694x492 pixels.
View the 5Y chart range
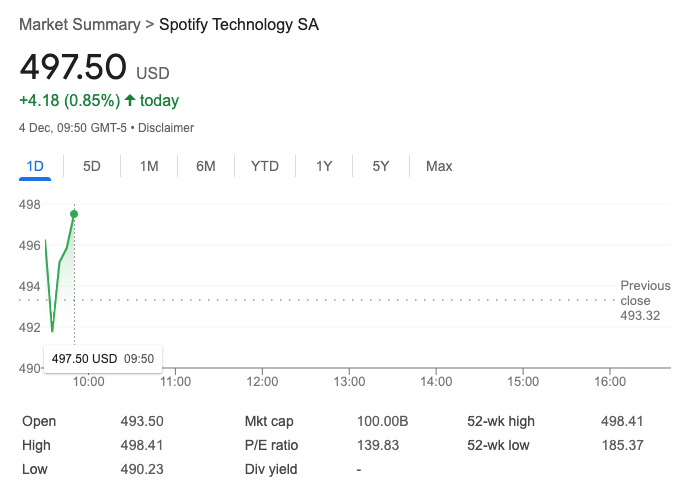(x=381, y=166)
